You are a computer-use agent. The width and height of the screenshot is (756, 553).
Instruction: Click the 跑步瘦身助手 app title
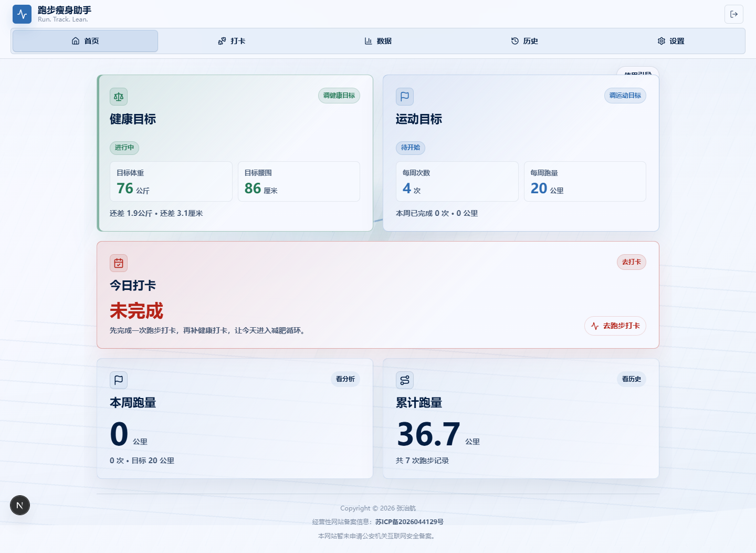pos(65,10)
